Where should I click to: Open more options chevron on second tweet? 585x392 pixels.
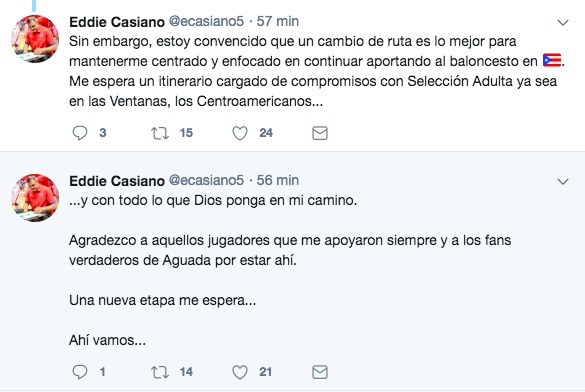coord(563,182)
